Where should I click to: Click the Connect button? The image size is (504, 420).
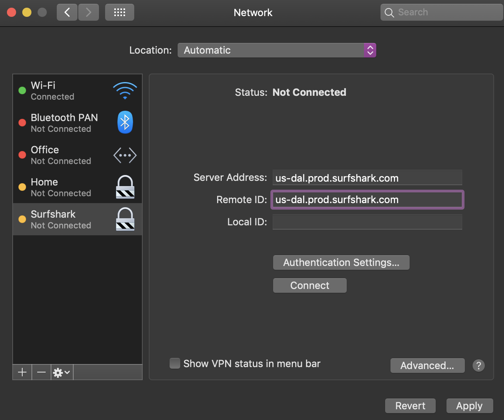(x=310, y=285)
